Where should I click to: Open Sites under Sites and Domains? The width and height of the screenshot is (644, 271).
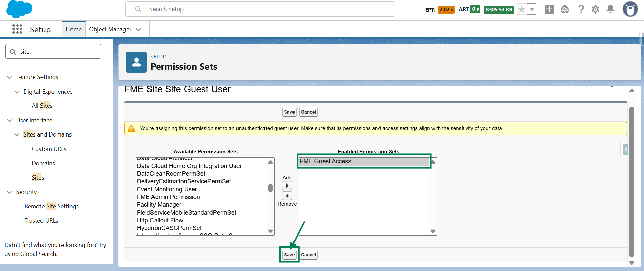point(38,178)
